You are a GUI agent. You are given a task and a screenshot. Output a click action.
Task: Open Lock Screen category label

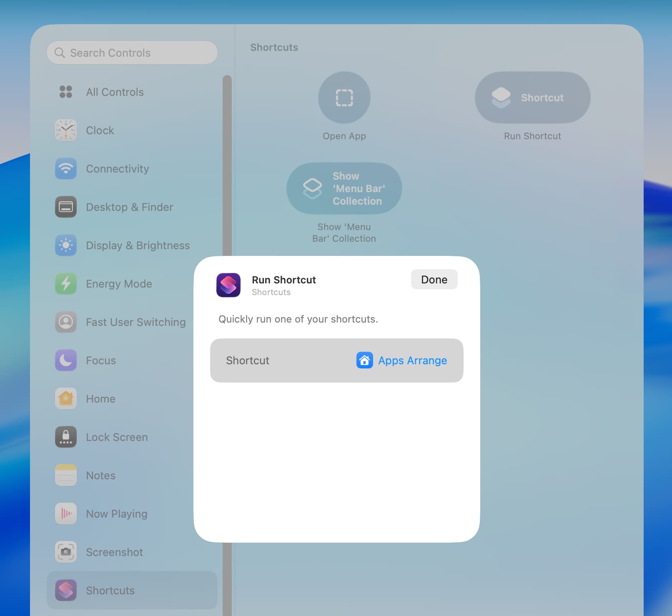(117, 437)
